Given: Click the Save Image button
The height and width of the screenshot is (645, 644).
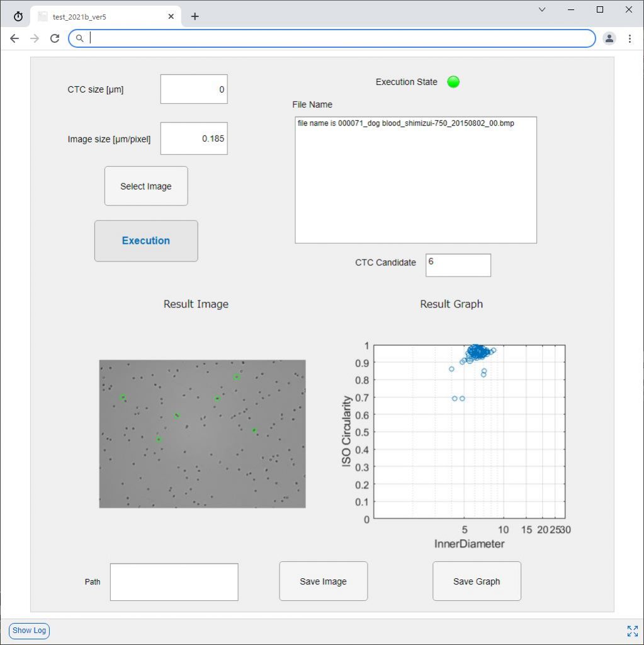Looking at the screenshot, I should coord(323,581).
